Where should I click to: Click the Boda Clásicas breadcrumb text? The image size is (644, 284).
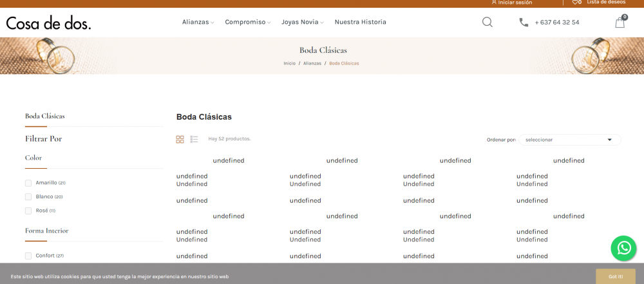click(x=344, y=63)
